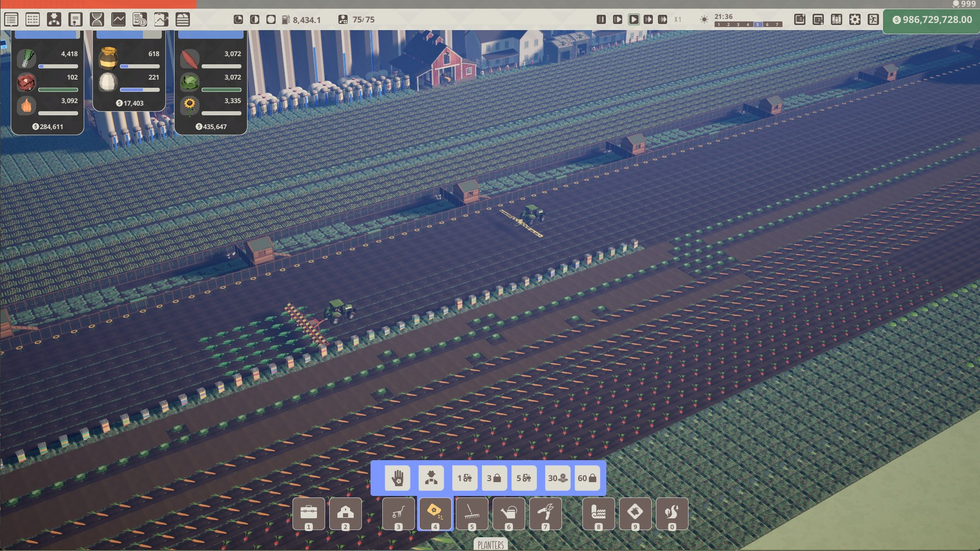Set game speed to fastest
Image resolution: width=980 pixels, height=551 pixels.
[663, 19]
